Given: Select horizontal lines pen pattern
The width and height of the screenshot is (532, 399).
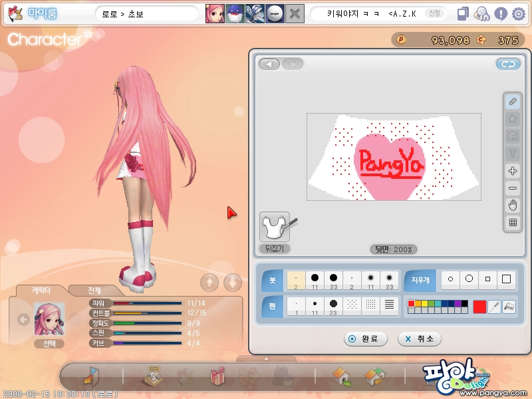Looking at the screenshot, I should tap(389, 307).
